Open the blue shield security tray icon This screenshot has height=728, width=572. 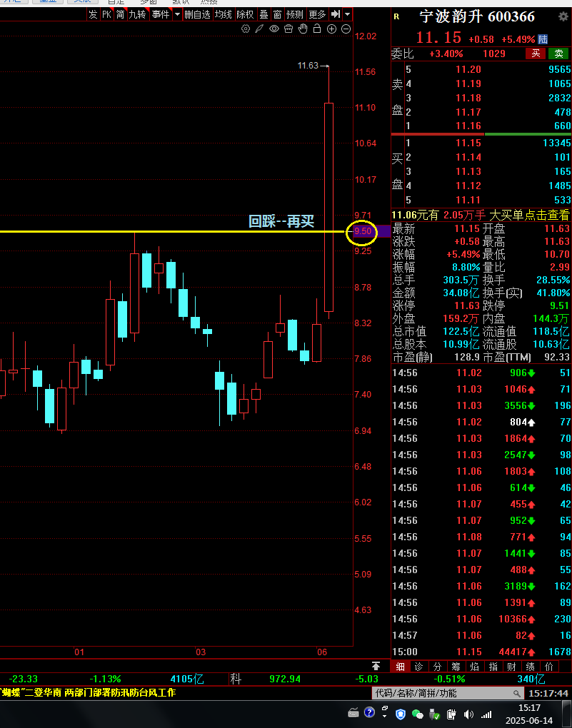pos(401,714)
